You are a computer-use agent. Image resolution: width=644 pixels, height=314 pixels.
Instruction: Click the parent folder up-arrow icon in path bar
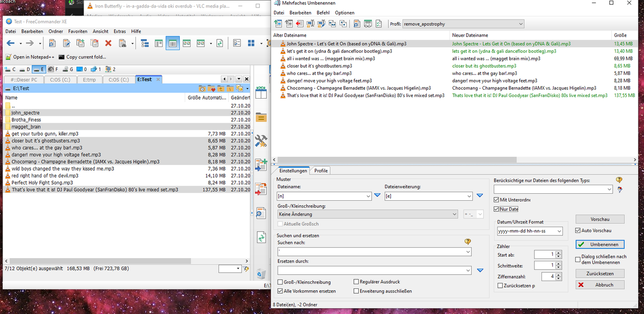tap(220, 89)
